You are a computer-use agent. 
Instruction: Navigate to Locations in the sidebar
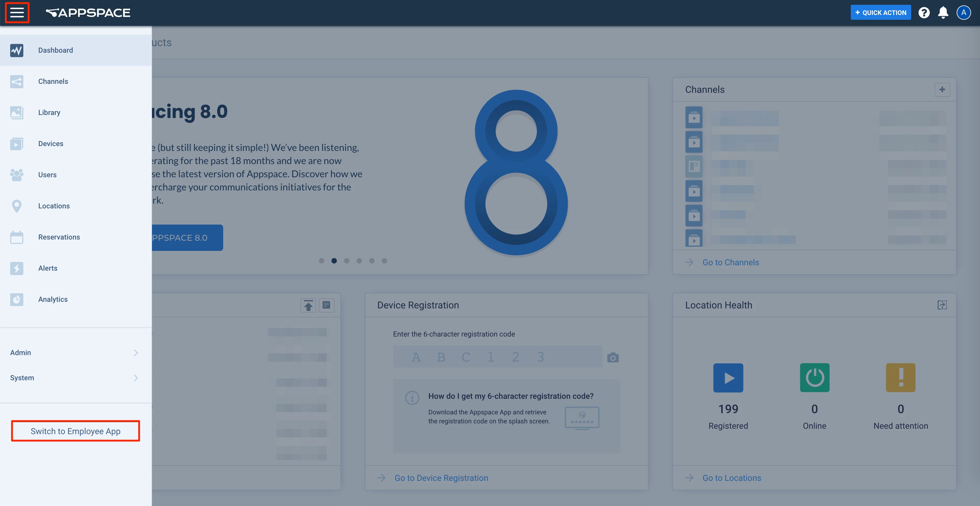[x=76, y=206]
